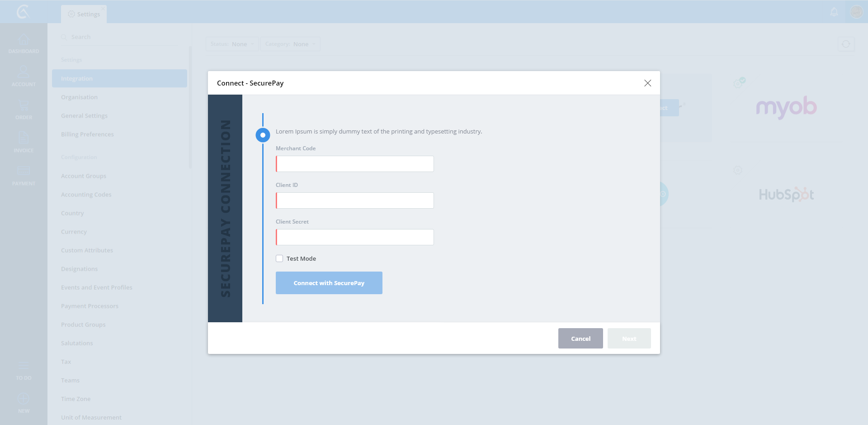Viewport: 868px width, 425px height.
Task: Close the Connect - SecurePay dialog
Action: point(647,83)
